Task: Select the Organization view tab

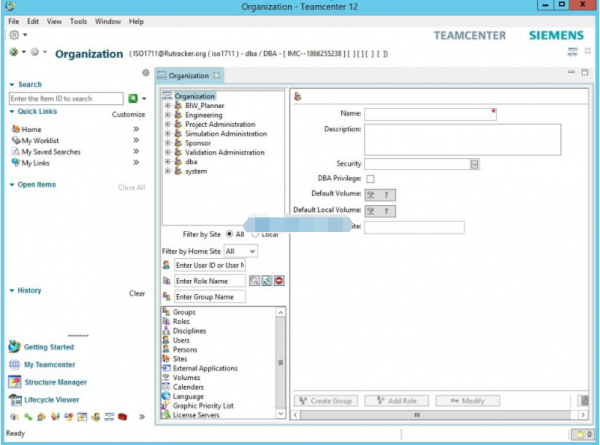Action: point(188,76)
